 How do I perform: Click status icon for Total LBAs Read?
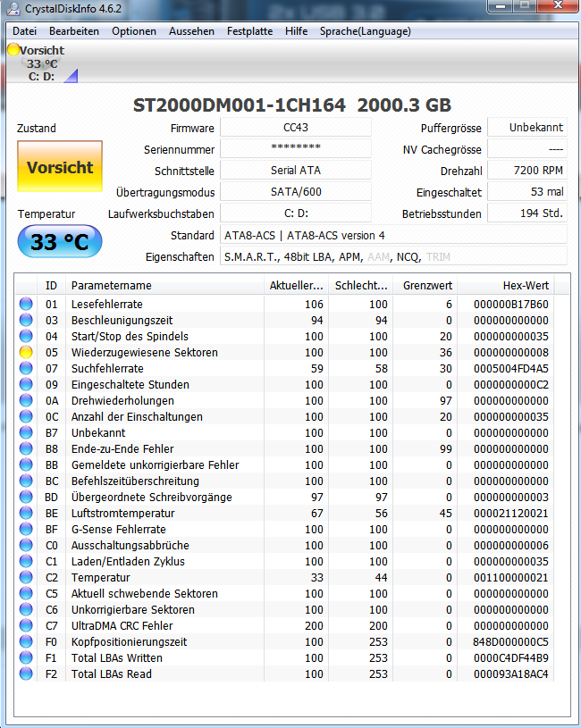point(26,674)
